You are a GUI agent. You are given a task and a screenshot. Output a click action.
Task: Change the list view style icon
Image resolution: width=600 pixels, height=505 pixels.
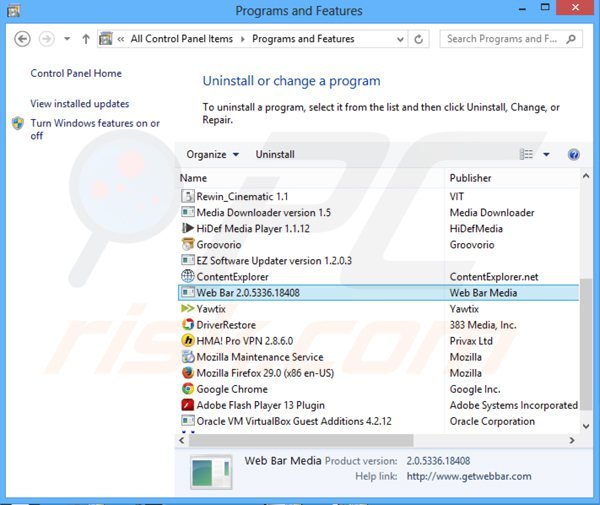tap(526, 155)
